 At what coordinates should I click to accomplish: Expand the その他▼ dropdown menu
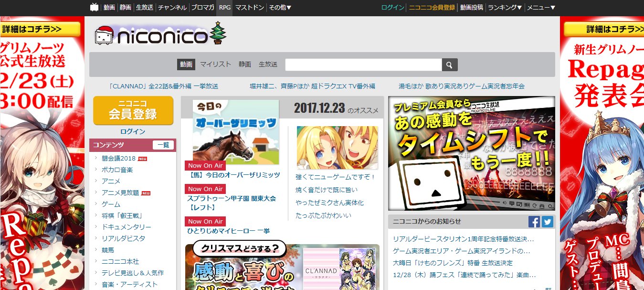point(280,7)
